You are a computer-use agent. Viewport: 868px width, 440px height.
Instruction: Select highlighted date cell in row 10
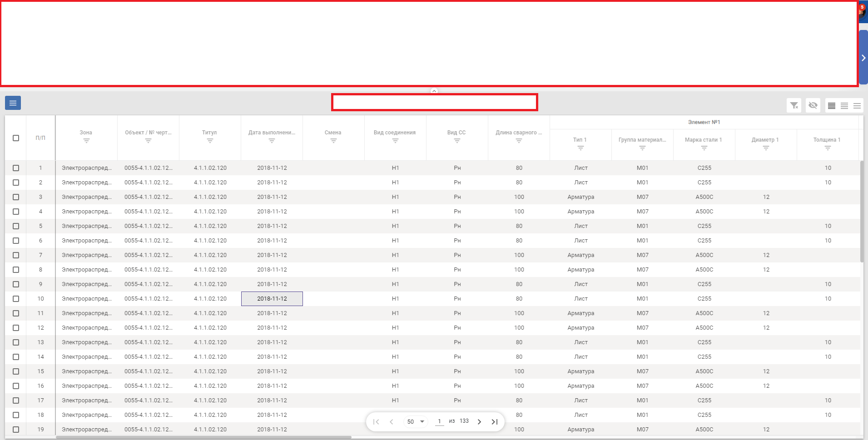272,299
